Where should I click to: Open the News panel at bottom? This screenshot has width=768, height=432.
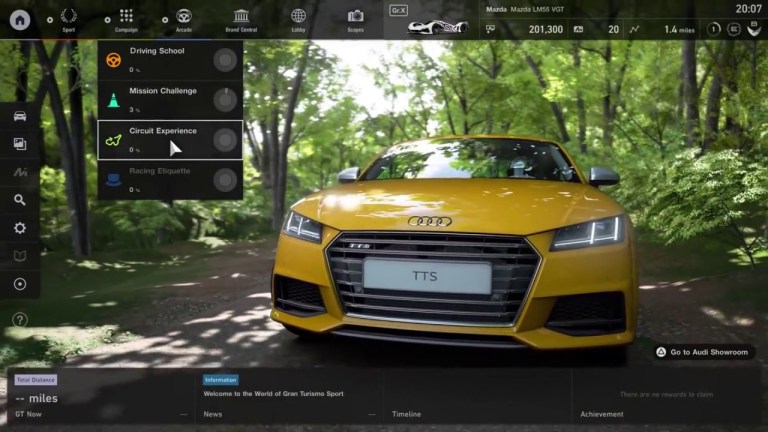coord(290,400)
